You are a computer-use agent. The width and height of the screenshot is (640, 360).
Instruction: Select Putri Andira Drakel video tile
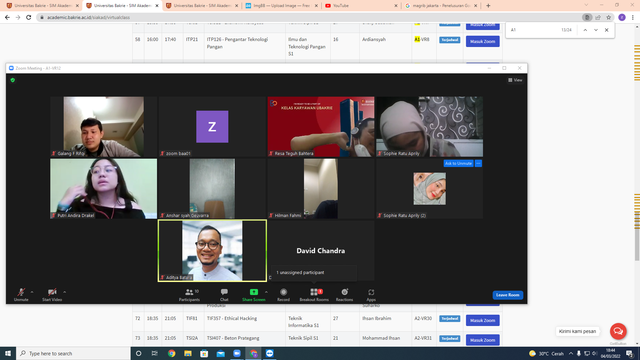coord(103,189)
